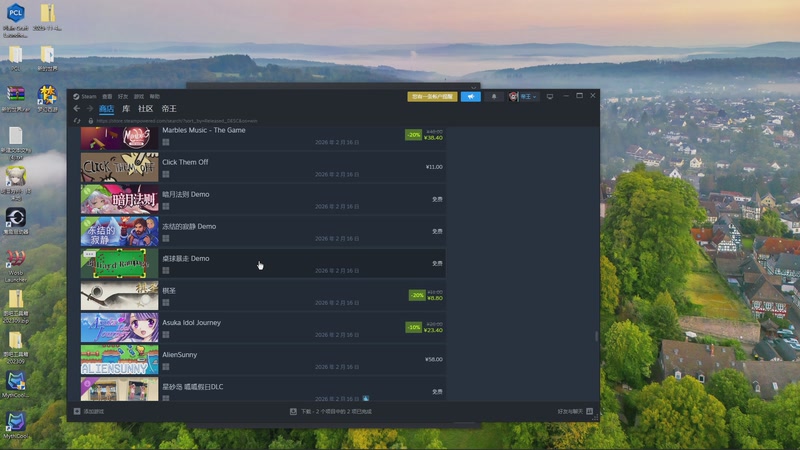Image resolution: width=800 pixels, height=450 pixels.
Task: Reload the store page with refresh icon
Action: click(x=77, y=121)
